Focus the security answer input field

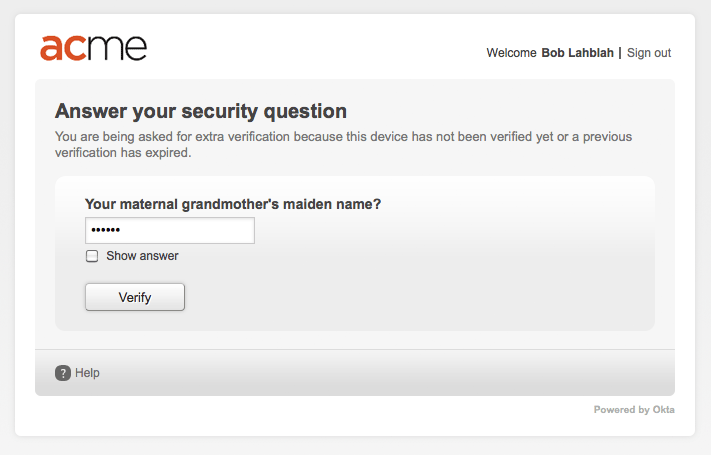[170, 231]
